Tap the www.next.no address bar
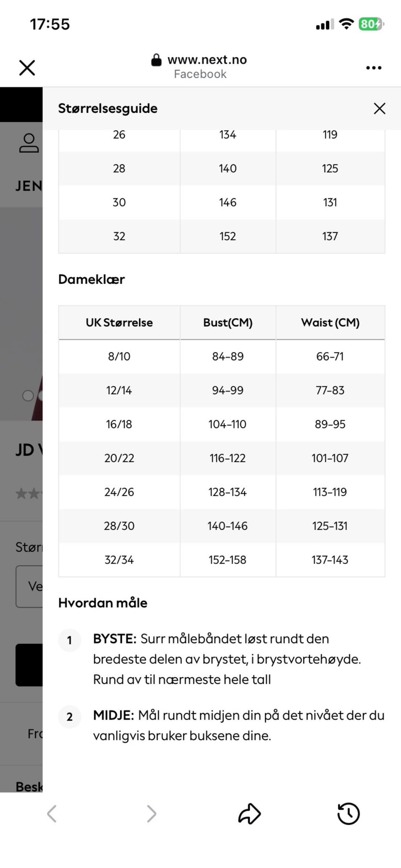 [x=200, y=66]
